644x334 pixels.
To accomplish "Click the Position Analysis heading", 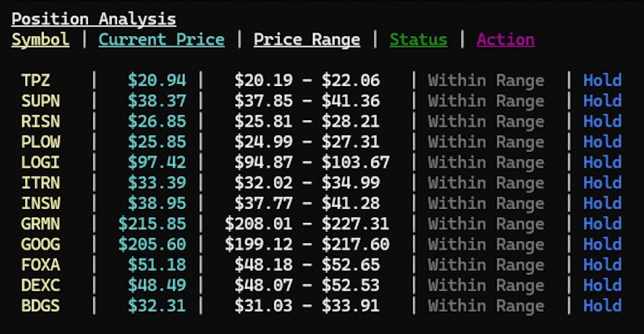I will (94, 19).
